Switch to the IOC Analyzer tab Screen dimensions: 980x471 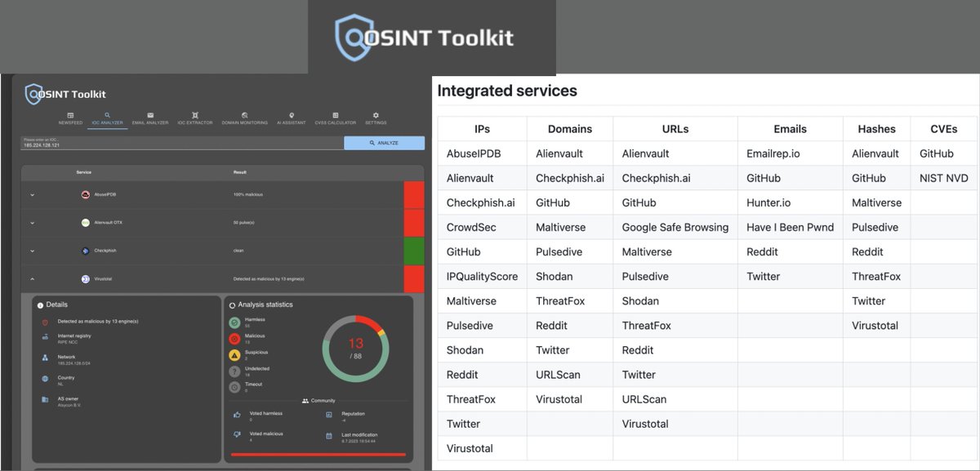(x=107, y=117)
